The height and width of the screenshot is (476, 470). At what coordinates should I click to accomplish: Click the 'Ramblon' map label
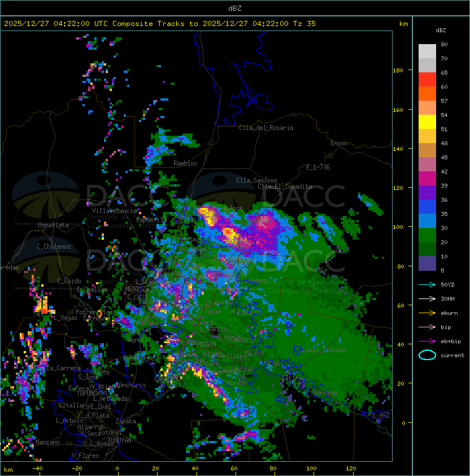[185, 163]
